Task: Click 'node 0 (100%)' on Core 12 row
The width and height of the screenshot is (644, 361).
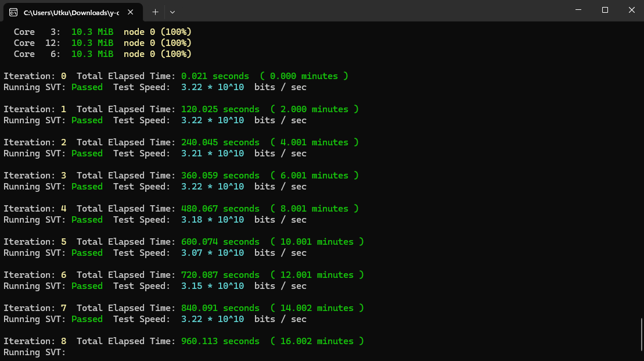Action: pyautogui.click(x=158, y=43)
